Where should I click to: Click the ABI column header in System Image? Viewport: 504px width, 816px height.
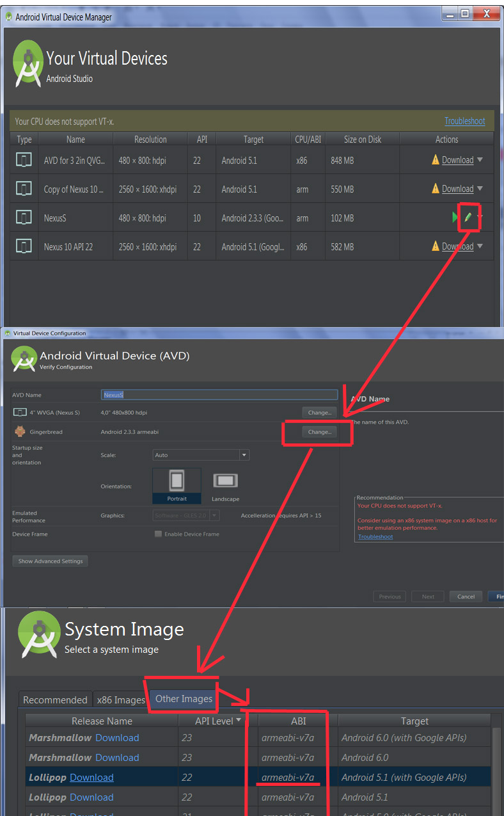(x=298, y=721)
